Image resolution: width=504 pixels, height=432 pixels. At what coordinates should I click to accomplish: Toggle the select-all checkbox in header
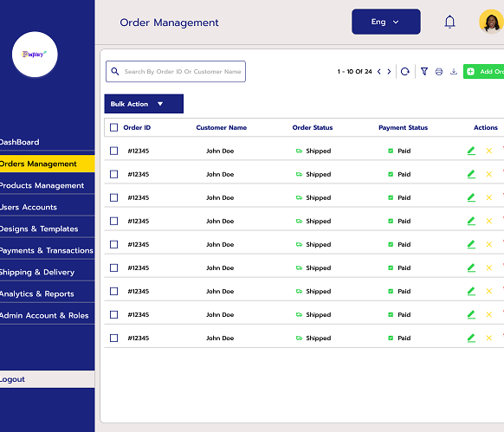[113, 127]
